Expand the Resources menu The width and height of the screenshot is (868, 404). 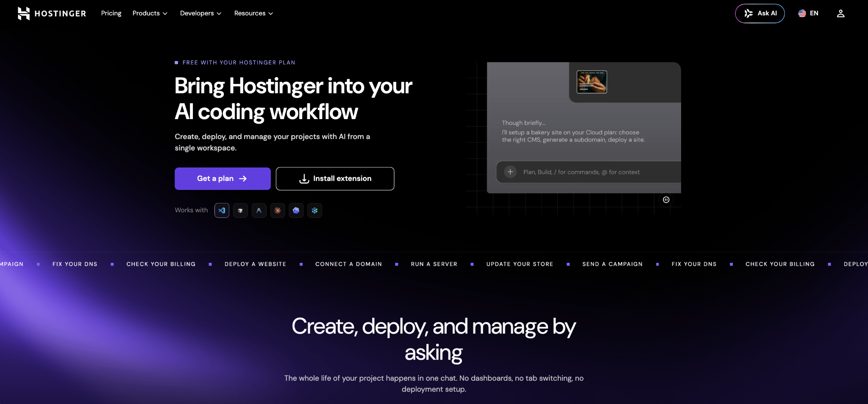pyautogui.click(x=253, y=13)
